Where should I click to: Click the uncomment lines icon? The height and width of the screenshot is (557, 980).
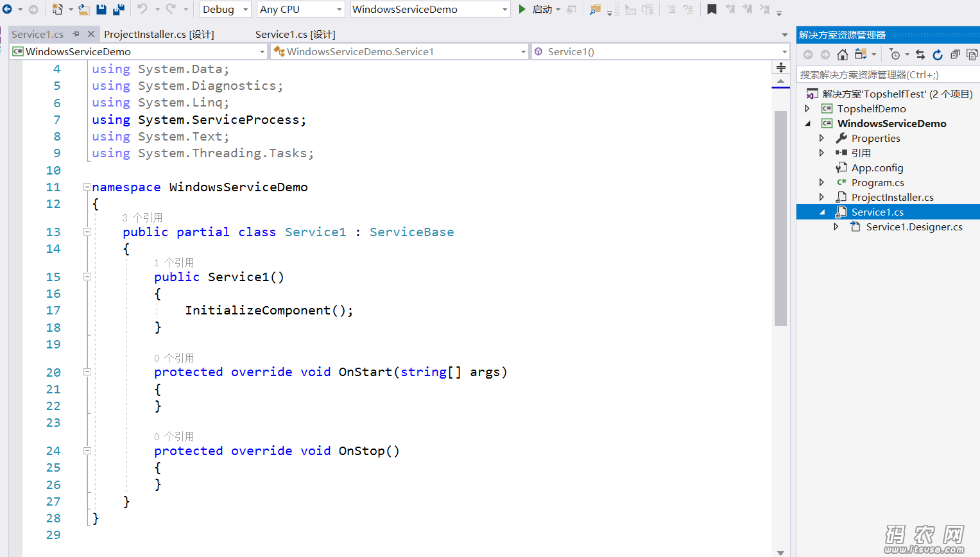point(688,10)
